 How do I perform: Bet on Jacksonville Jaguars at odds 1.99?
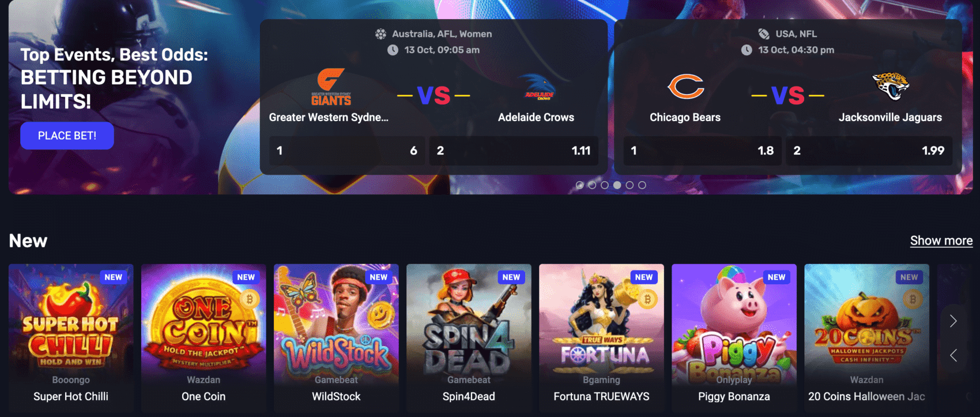(x=869, y=151)
